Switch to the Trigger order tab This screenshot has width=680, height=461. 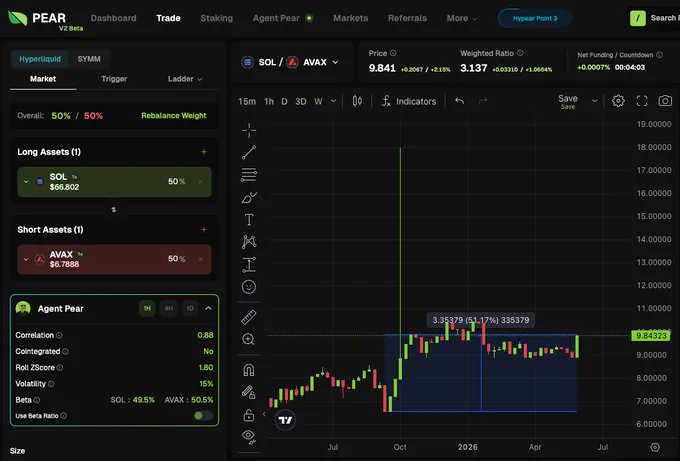coord(114,79)
